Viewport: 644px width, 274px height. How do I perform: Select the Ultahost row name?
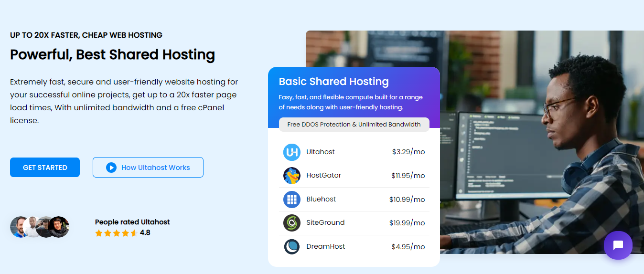click(x=321, y=152)
